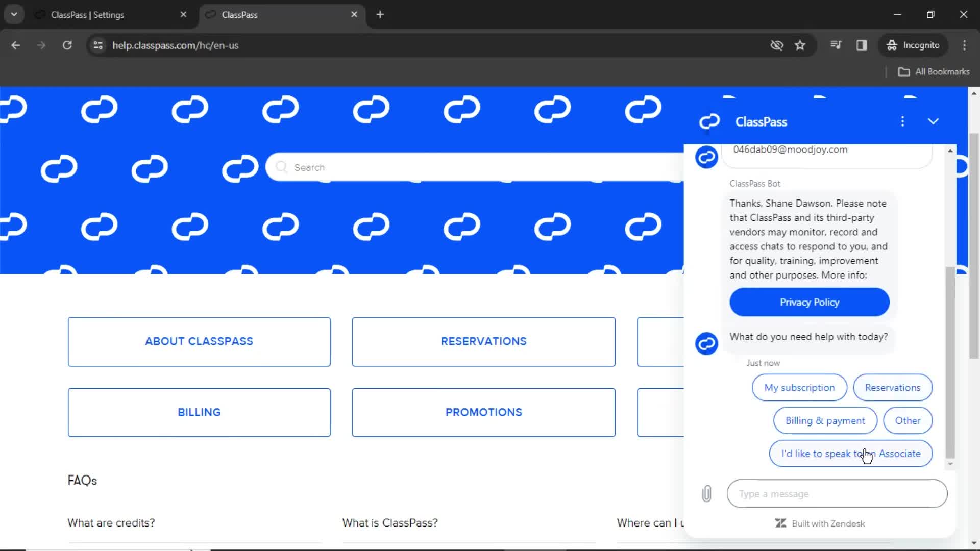
Task: Click the chat scrollbar down arrow
Action: [950, 464]
